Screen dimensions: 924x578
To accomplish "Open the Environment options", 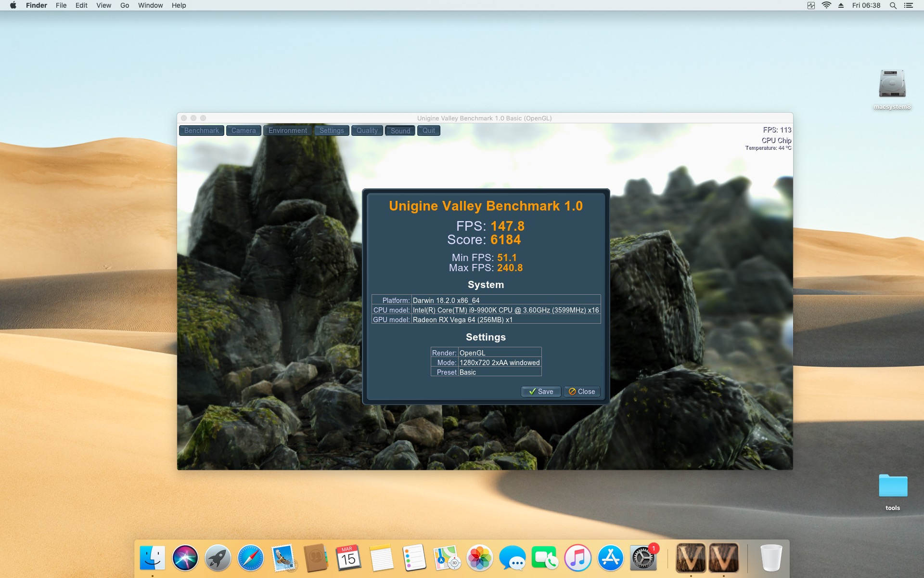I will (287, 131).
